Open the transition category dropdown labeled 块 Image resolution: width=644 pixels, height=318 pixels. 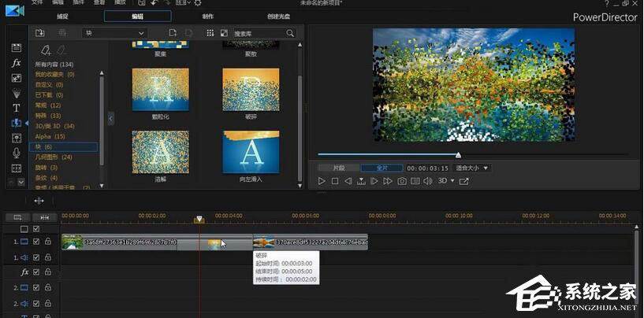[x=114, y=33]
